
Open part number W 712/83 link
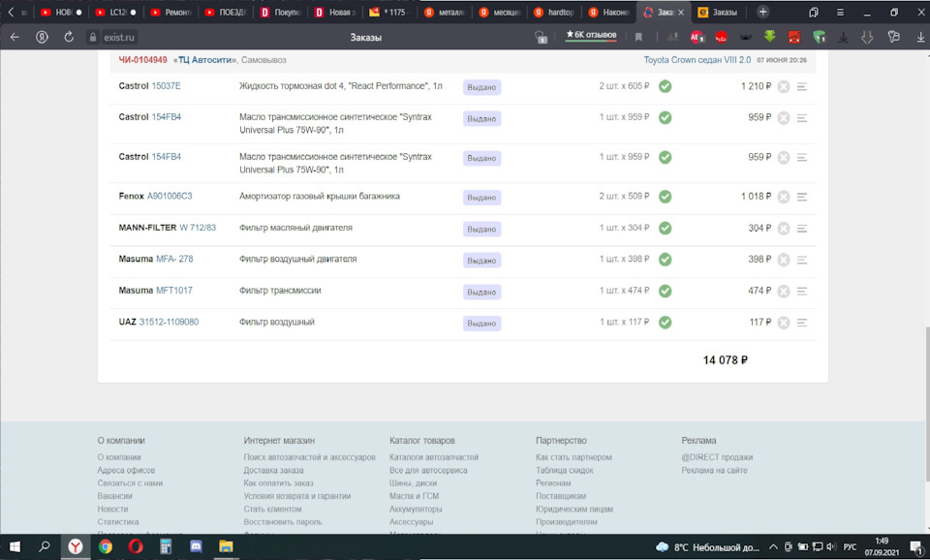click(x=198, y=228)
